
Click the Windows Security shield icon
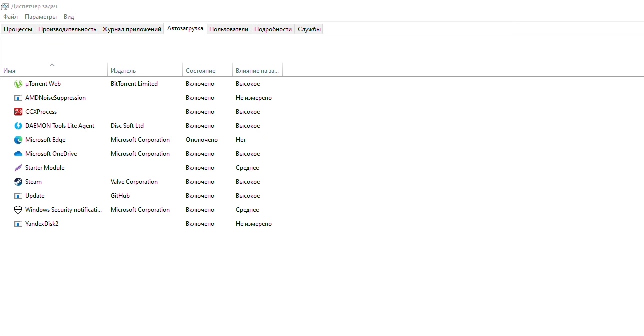(x=18, y=210)
